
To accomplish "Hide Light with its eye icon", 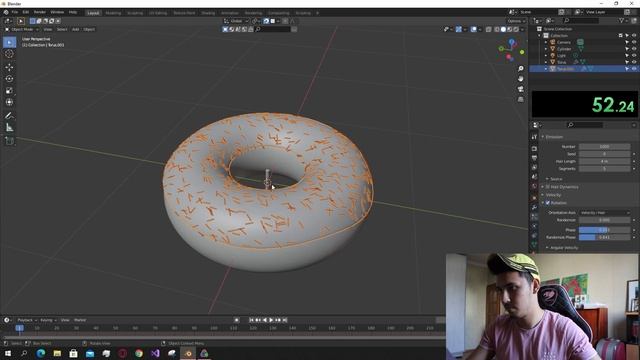I will pyautogui.click(x=634, y=55).
